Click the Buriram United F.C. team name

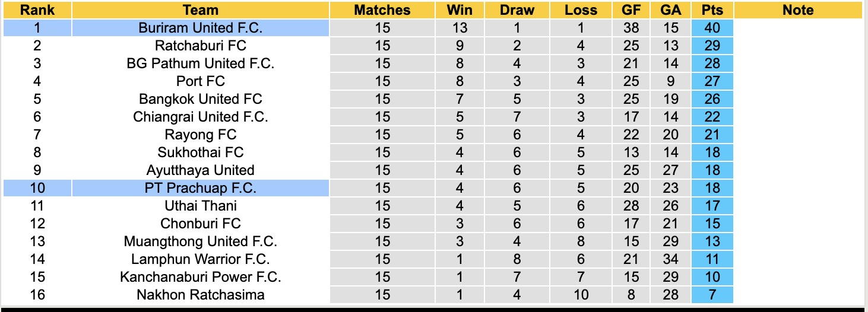200,28
